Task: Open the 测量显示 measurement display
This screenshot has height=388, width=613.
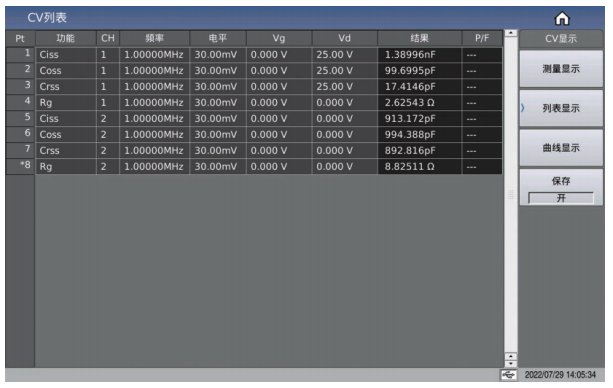Action: 561,69
